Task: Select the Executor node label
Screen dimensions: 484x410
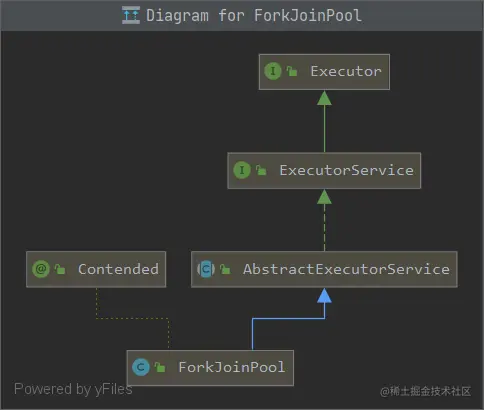Action: pyautogui.click(x=346, y=71)
